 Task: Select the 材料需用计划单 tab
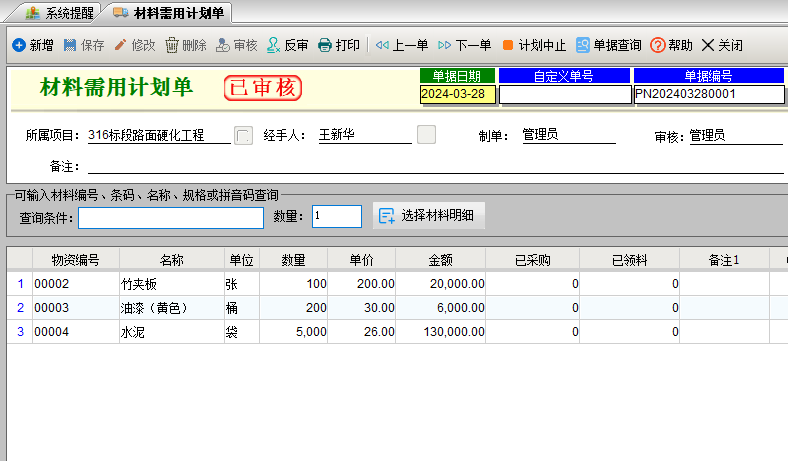pyautogui.click(x=168, y=13)
